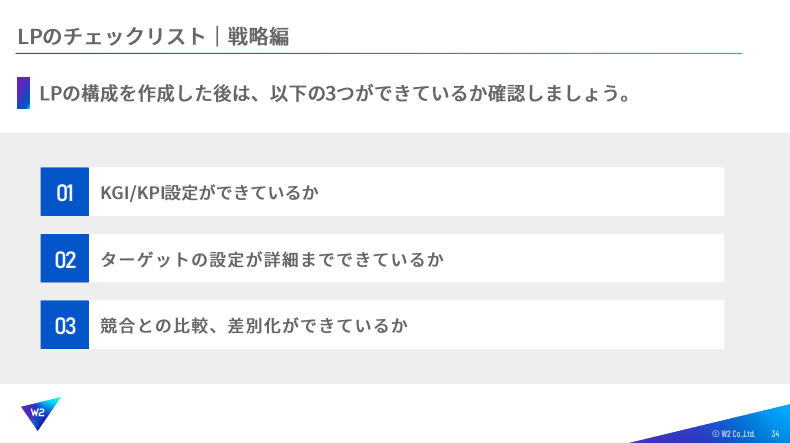Image resolution: width=790 pixels, height=443 pixels.
Task: Click the blue 02 number badge
Action: (x=64, y=258)
